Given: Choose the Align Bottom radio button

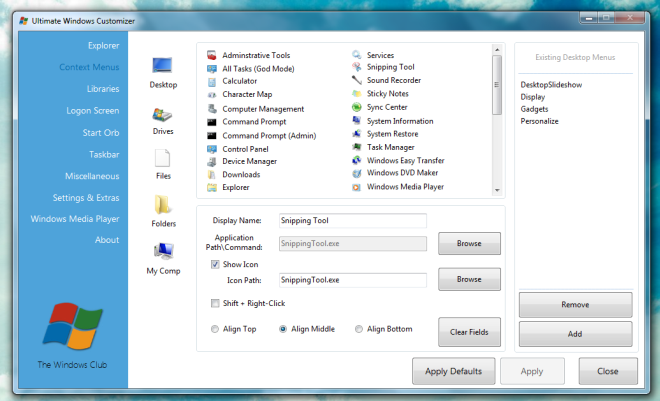Looking at the screenshot, I should tap(359, 329).
